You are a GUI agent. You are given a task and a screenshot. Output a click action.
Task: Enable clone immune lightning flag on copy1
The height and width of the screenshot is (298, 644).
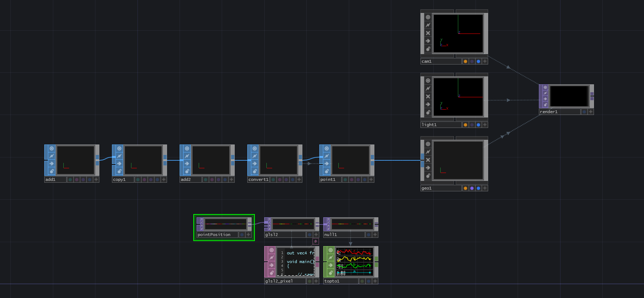[119, 156]
